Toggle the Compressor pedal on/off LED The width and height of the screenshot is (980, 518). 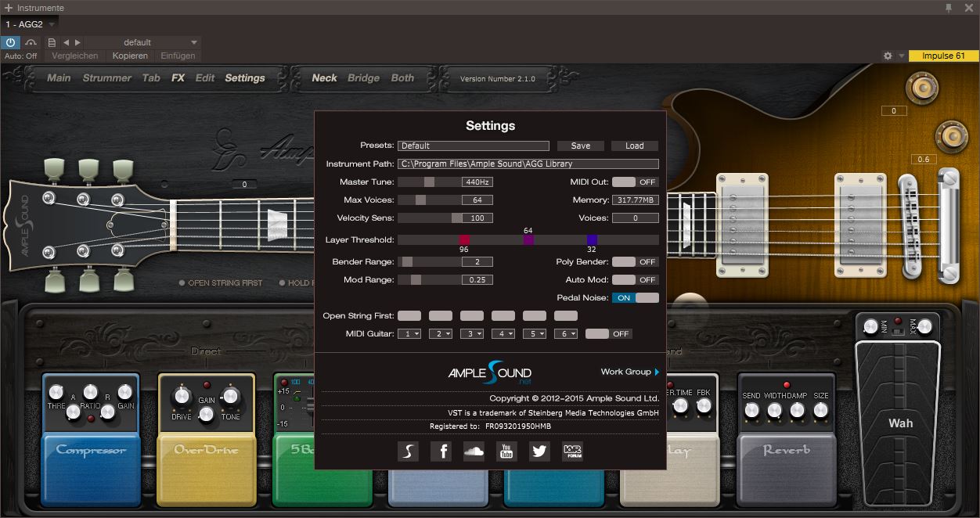click(91, 419)
